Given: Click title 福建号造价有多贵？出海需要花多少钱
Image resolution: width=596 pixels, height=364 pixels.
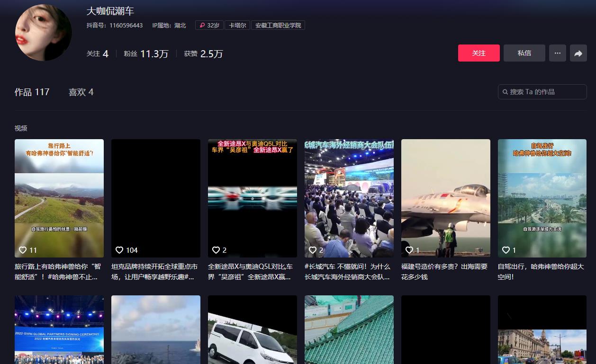Looking at the screenshot, I should coord(444,272).
